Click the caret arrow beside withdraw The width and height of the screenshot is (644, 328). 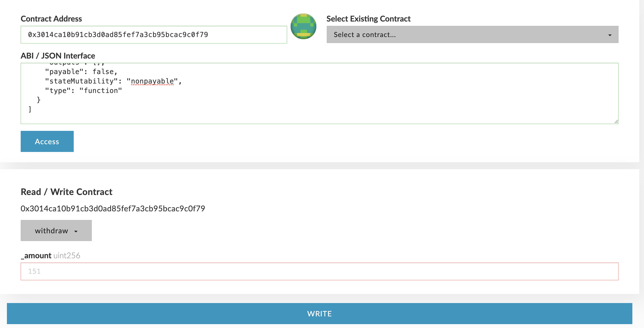(76, 231)
